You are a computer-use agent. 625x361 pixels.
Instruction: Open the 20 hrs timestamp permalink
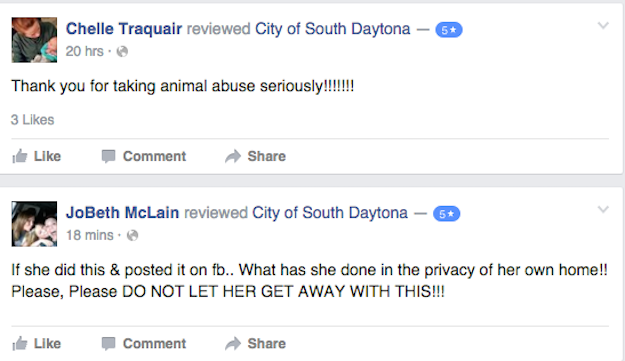click(x=85, y=51)
